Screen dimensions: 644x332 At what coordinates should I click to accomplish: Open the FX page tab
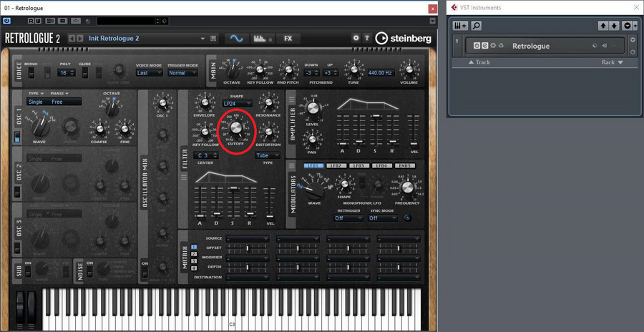point(288,38)
